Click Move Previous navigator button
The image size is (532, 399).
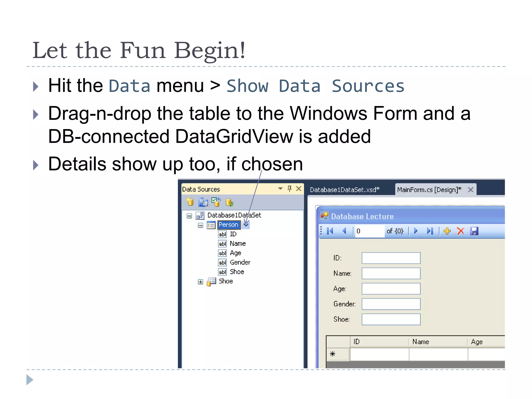click(344, 231)
